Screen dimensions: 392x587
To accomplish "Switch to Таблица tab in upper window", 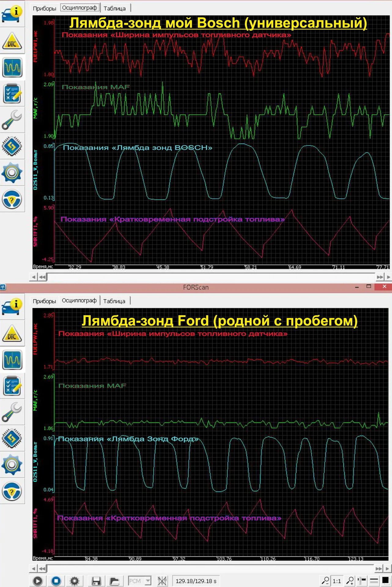I will 115,8.
